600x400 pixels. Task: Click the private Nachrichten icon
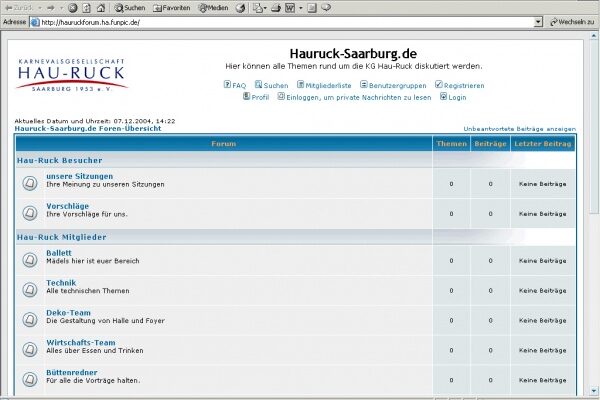[x=281, y=96]
